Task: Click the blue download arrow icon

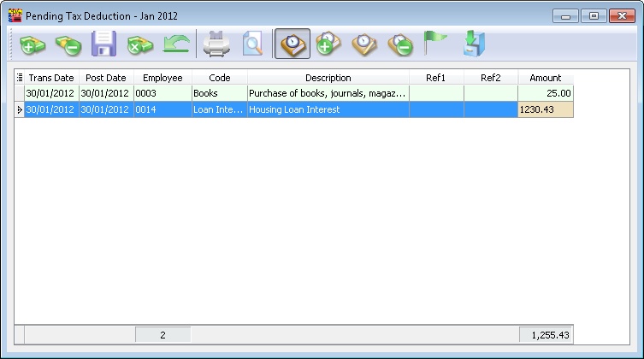Action: click(x=471, y=44)
